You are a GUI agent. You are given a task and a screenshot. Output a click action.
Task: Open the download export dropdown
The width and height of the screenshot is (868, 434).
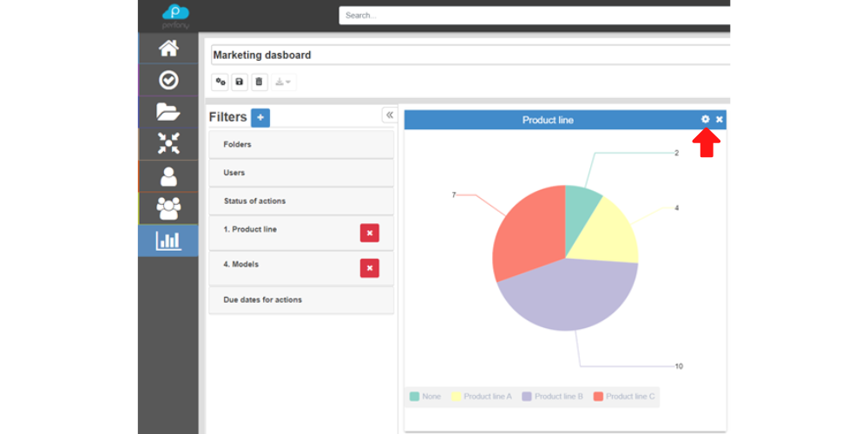[x=283, y=82]
